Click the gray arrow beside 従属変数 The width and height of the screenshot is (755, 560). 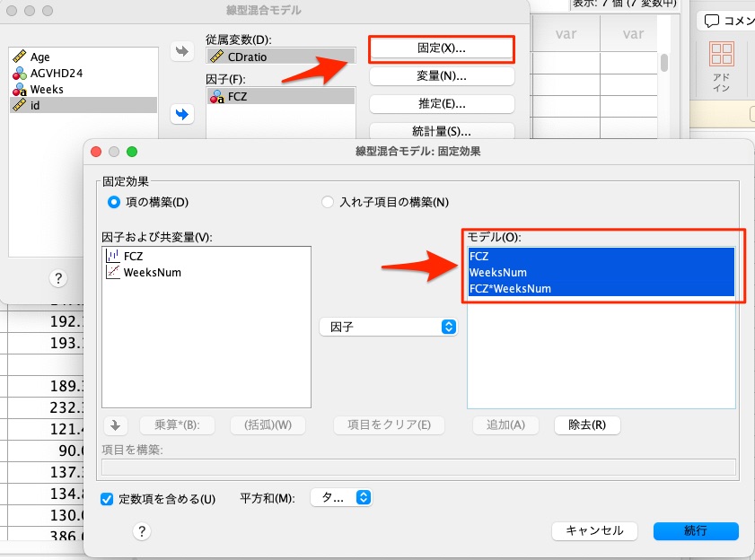182,52
